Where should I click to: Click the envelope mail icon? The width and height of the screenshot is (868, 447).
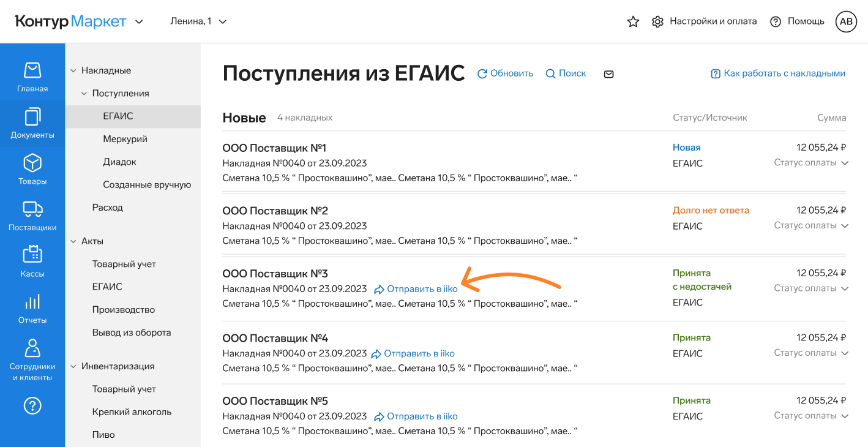[608, 74]
